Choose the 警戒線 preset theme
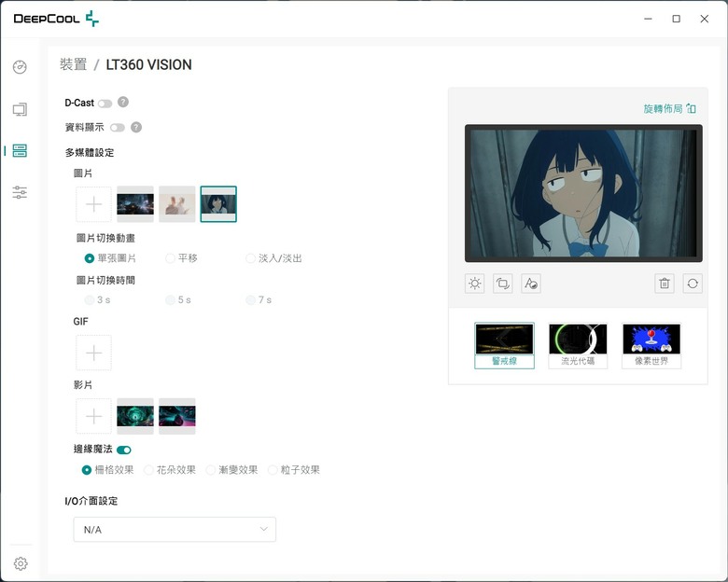Viewport: 728px width, 582px height. point(504,346)
